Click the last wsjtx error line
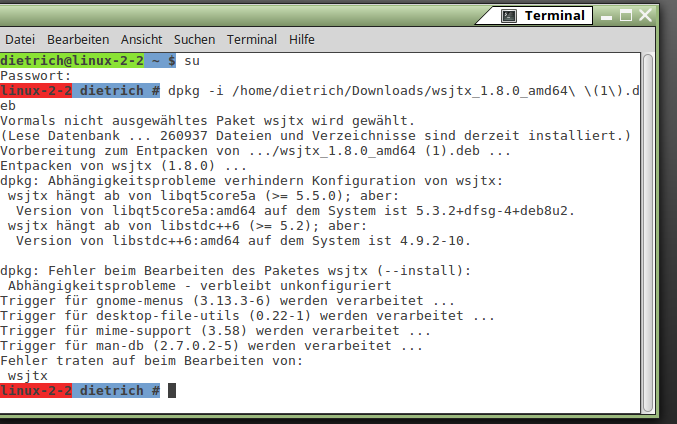677x424 pixels. tap(28, 376)
